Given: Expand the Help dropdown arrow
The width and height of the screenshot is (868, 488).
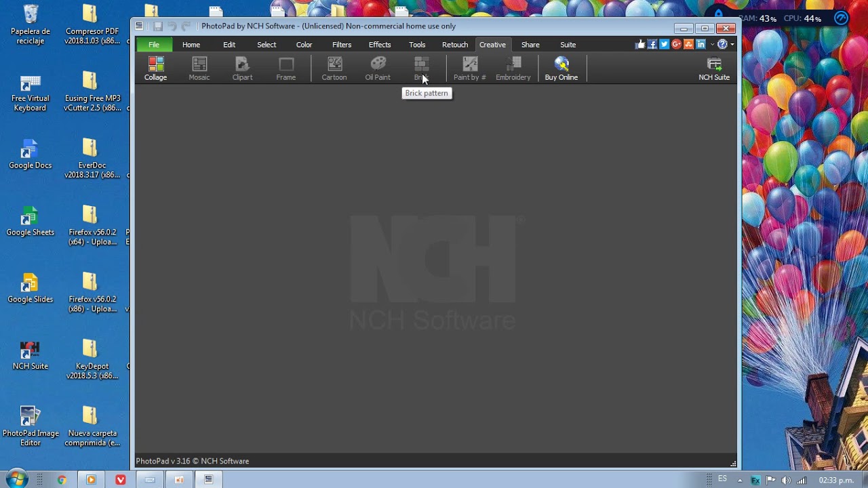Looking at the screenshot, I should point(732,45).
